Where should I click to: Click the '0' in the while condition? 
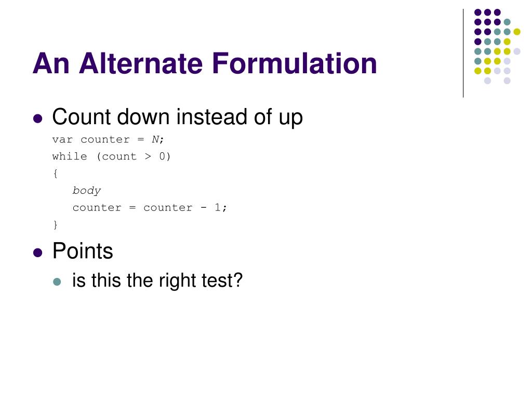[162, 156]
